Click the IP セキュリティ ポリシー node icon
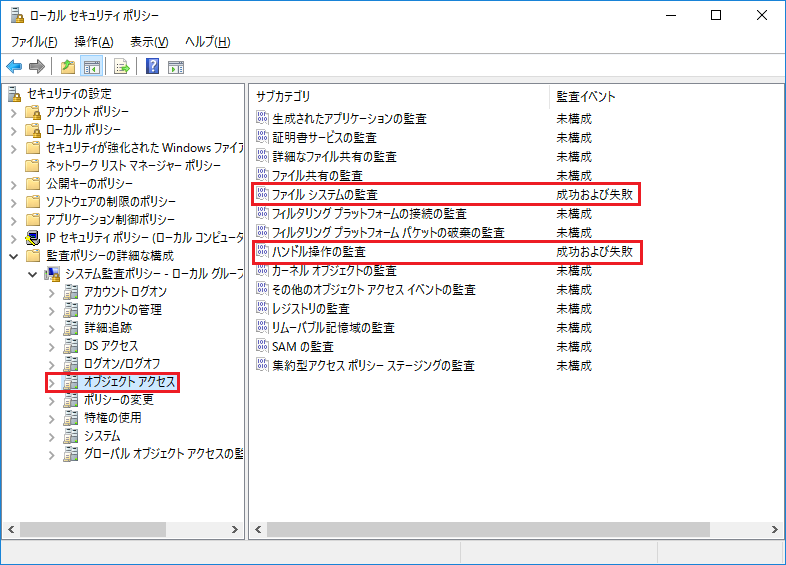786x565 pixels. 33,237
